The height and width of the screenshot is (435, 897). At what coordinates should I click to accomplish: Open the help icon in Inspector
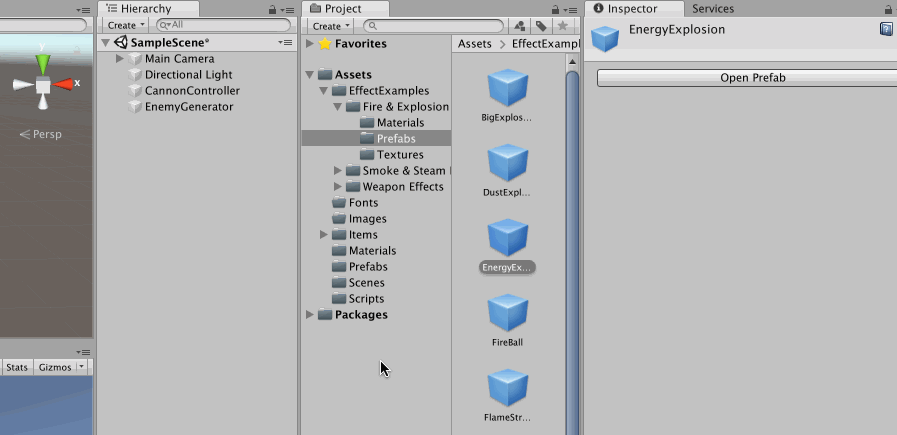[885, 30]
